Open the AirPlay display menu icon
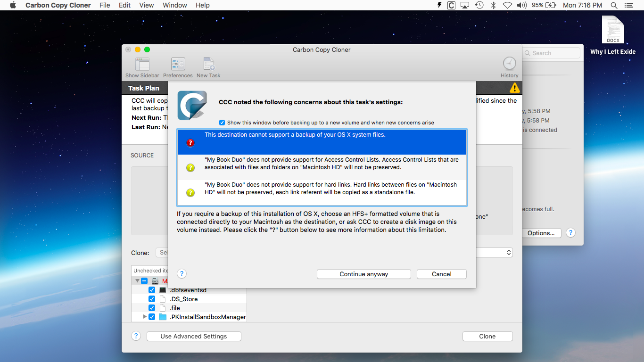Viewport: 644px width, 362px height. pos(465,5)
